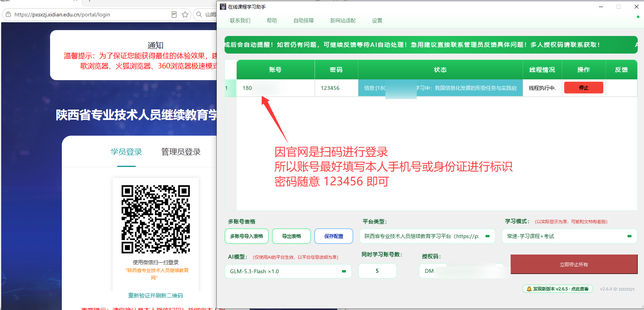644x310 pixels.
Task: Click the 导出表格 button
Action: pyautogui.click(x=291, y=236)
